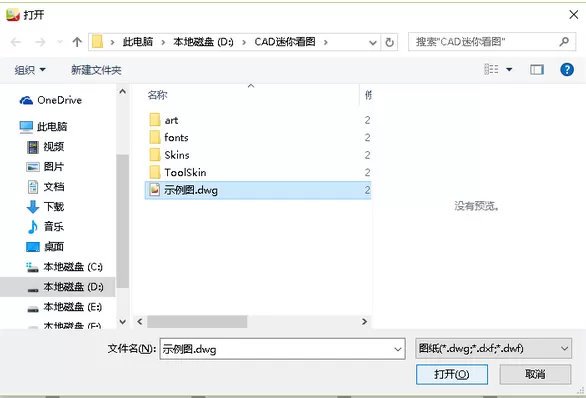
Task: Create folder with 新建文件夹
Action: coord(96,70)
